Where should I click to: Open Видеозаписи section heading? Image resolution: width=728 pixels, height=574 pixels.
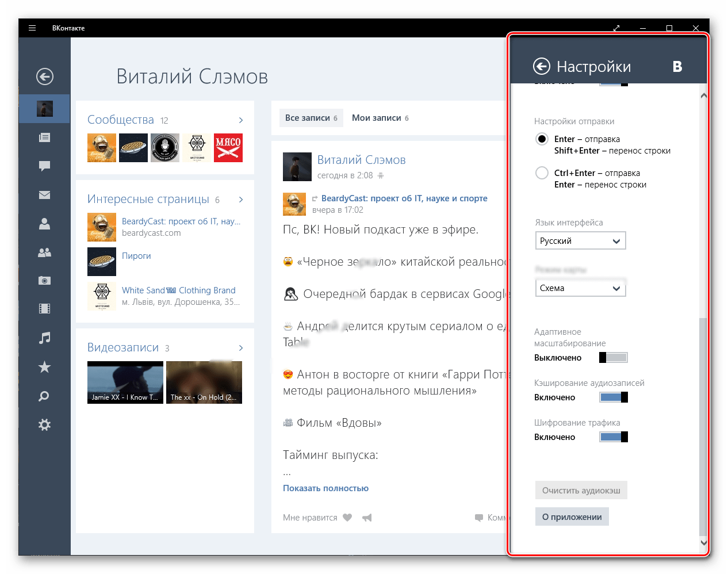coord(123,347)
